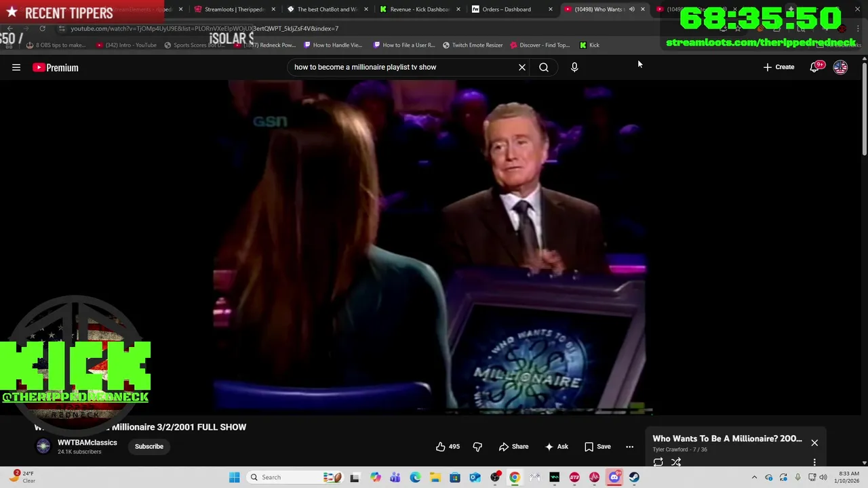Image resolution: width=868 pixels, height=488 pixels.
Task: Switch to The best ChatBot tab
Action: click(327, 9)
